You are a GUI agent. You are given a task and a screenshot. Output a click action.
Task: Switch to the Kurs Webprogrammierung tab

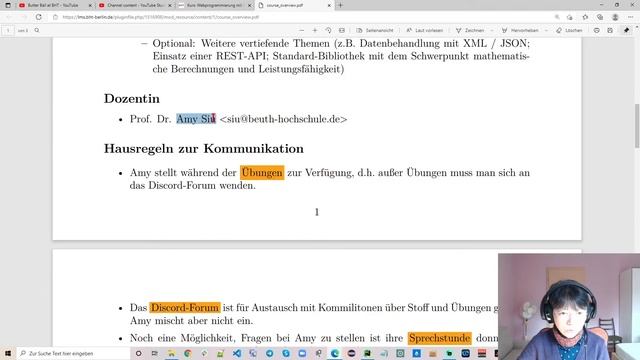[215, 5]
